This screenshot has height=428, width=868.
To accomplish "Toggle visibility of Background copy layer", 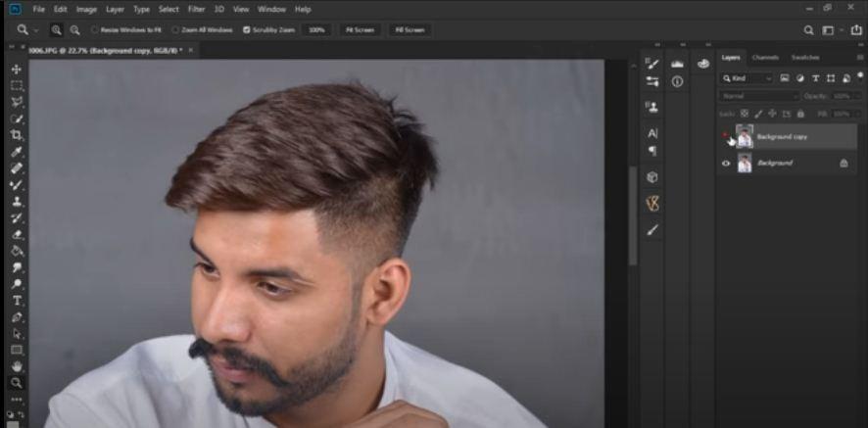I will pyautogui.click(x=726, y=137).
